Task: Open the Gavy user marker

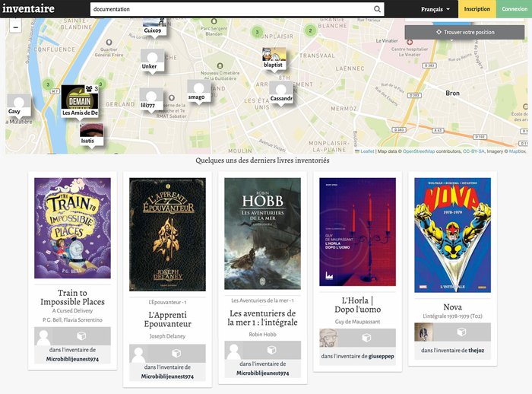Action: coord(19,105)
